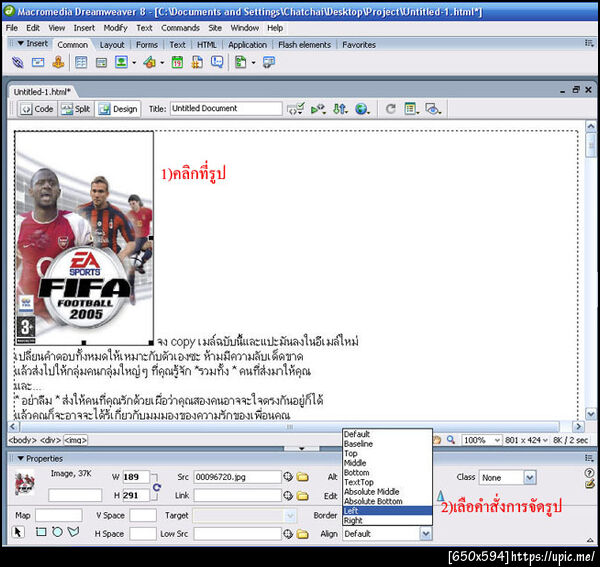Click the Templates insert icon
600x567 pixels.
[241, 62]
